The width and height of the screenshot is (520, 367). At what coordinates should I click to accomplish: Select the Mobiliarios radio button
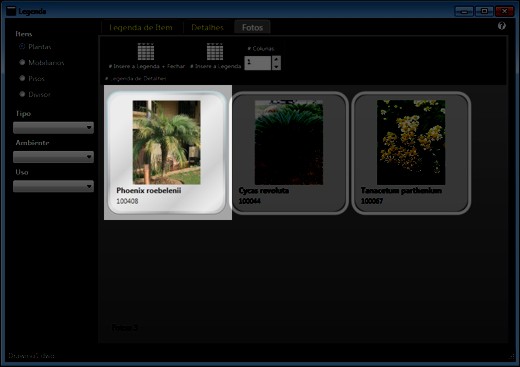tap(22, 62)
